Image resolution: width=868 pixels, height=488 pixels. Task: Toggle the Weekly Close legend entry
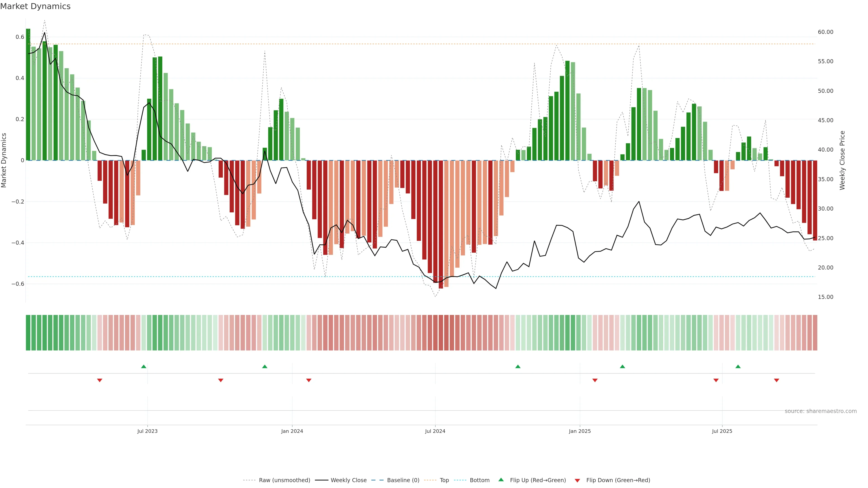click(x=348, y=480)
